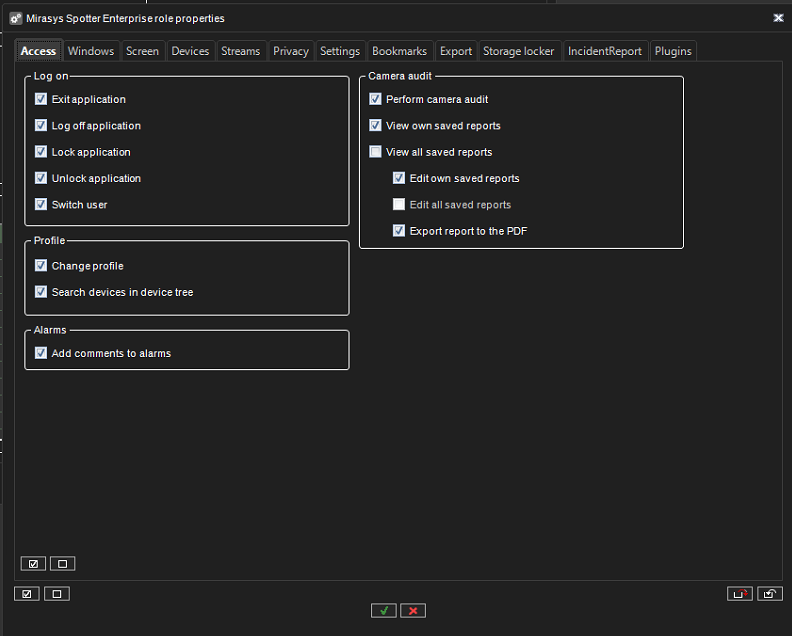
Task: Disable Export report to the PDF
Action: coord(399,231)
